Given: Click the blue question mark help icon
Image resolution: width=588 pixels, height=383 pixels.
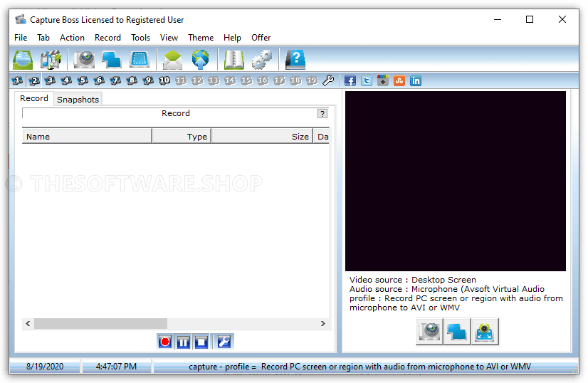Looking at the screenshot, I should point(295,59).
